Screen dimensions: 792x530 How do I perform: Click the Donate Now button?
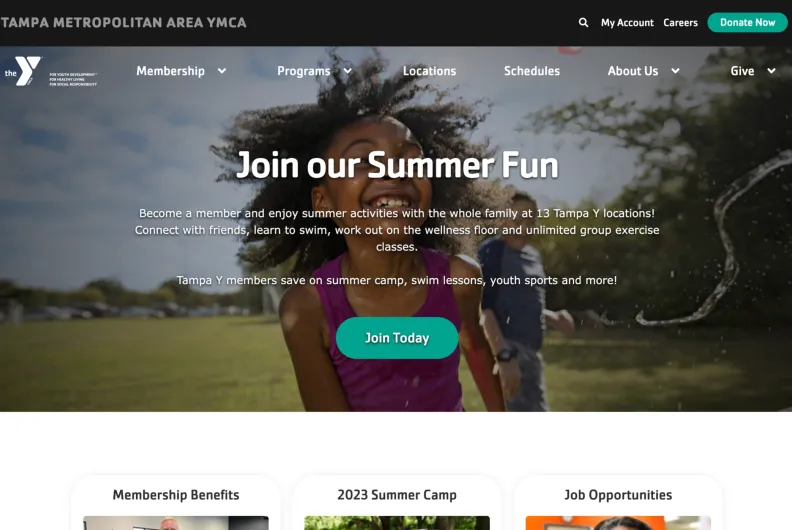[748, 23]
